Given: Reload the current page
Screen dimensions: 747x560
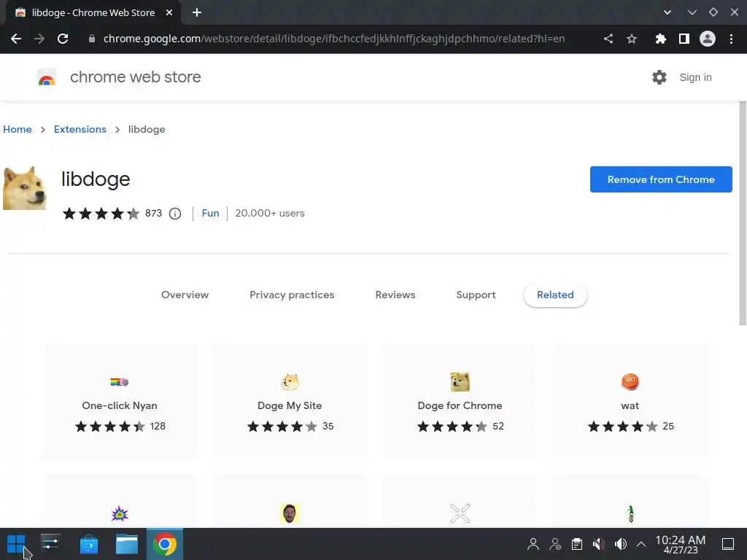Looking at the screenshot, I should point(63,39).
